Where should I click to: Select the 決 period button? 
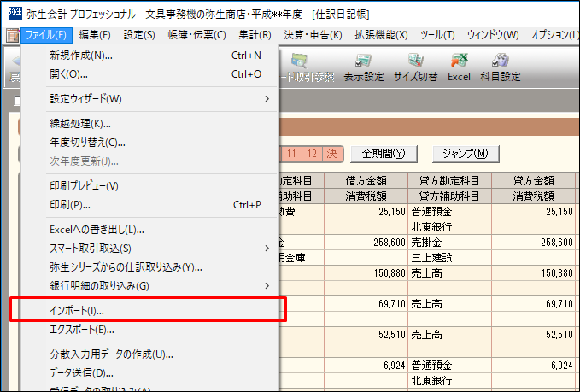click(331, 154)
